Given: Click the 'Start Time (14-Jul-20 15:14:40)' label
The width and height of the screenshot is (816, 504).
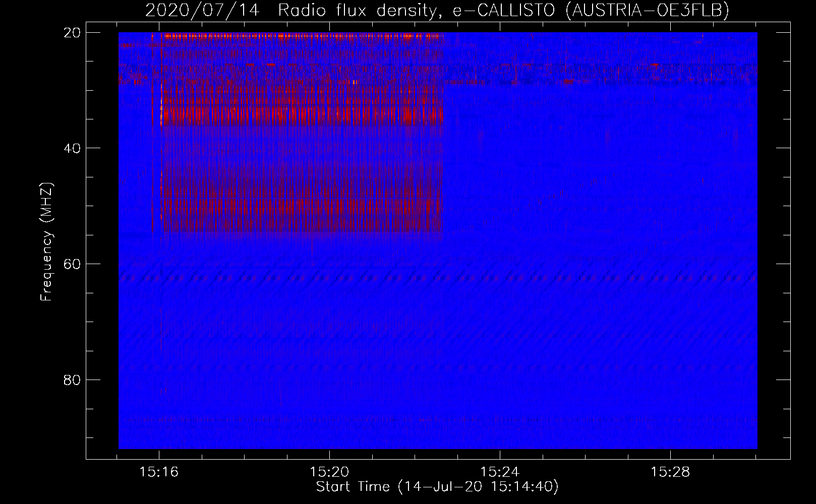Looking at the screenshot, I should [437, 487].
